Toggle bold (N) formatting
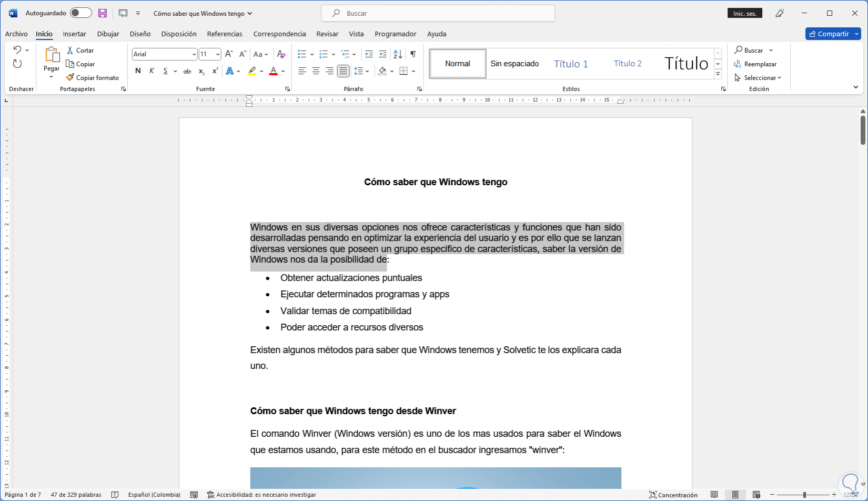The height and width of the screenshot is (501, 868). coord(138,71)
